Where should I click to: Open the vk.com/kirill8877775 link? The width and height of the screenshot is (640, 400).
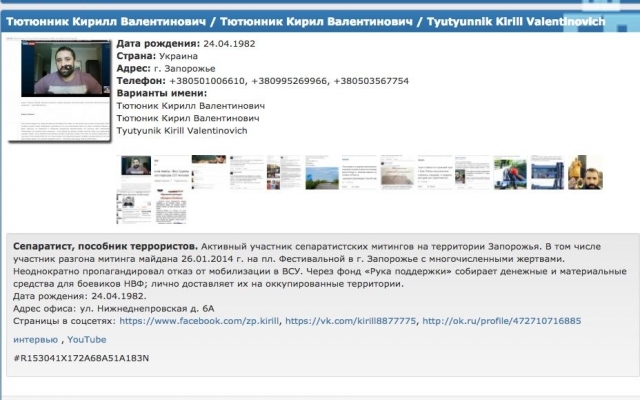tap(351, 321)
